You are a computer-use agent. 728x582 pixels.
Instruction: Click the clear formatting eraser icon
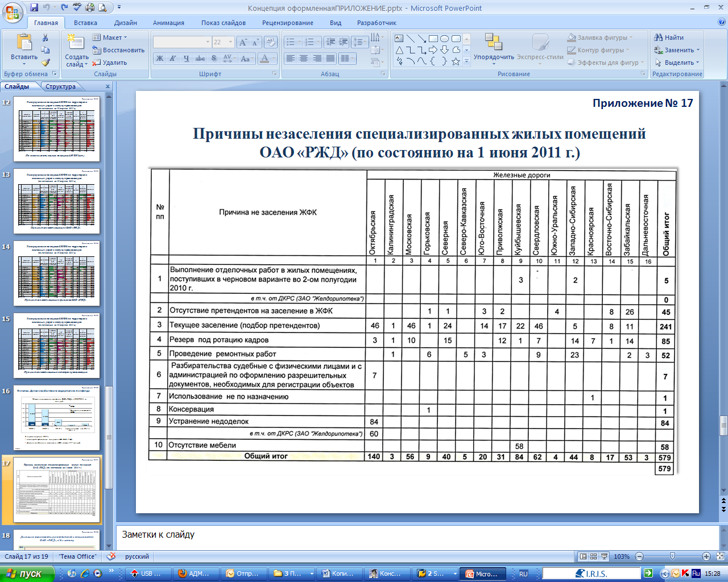(x=271, y=42)
